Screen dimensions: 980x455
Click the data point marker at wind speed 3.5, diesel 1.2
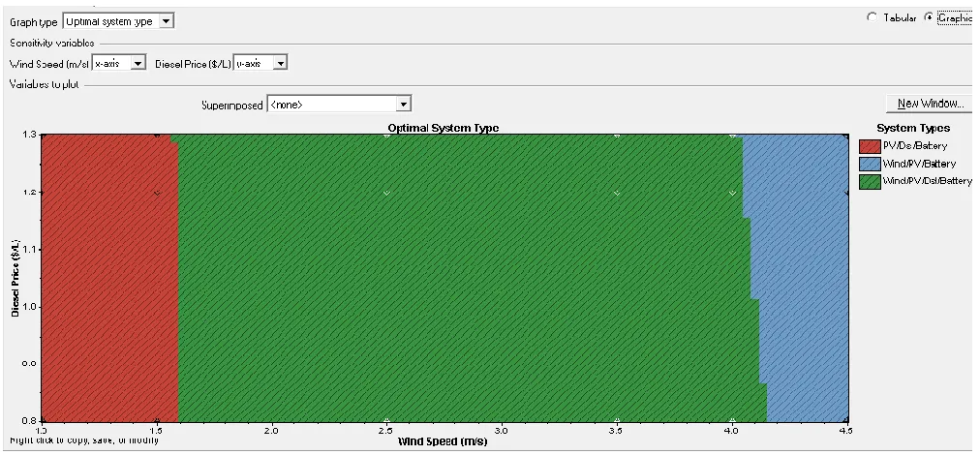pyautogui.click(x=617, y=193)
